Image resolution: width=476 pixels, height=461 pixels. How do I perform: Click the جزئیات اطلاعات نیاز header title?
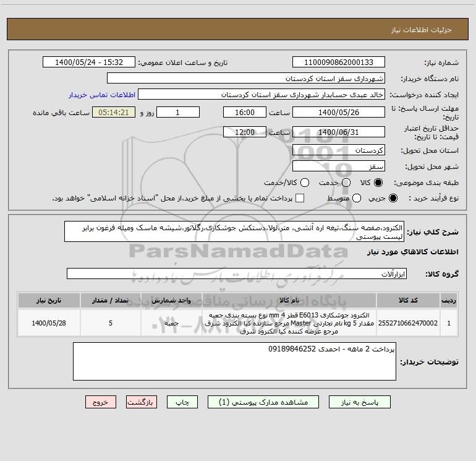(x=422, y=30)
